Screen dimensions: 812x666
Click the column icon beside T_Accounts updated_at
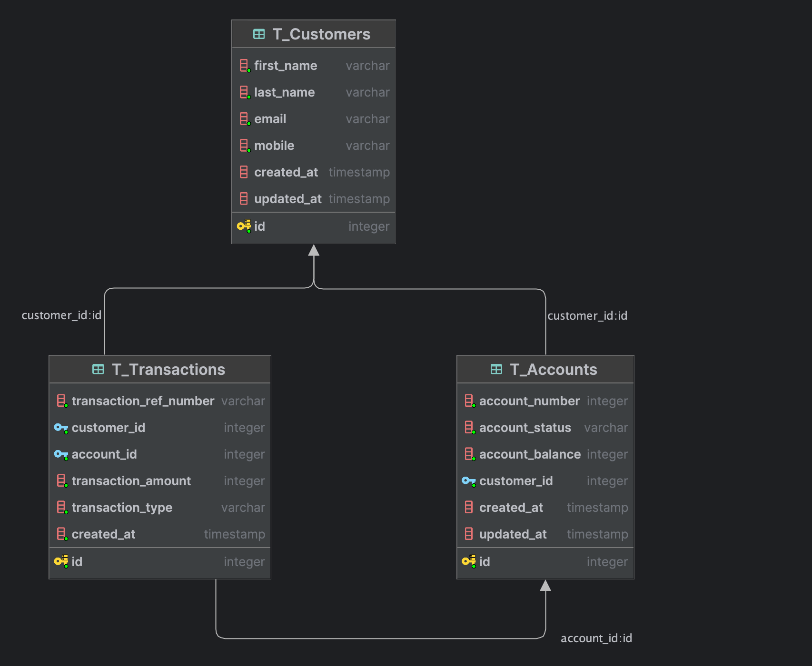point(469,534)
